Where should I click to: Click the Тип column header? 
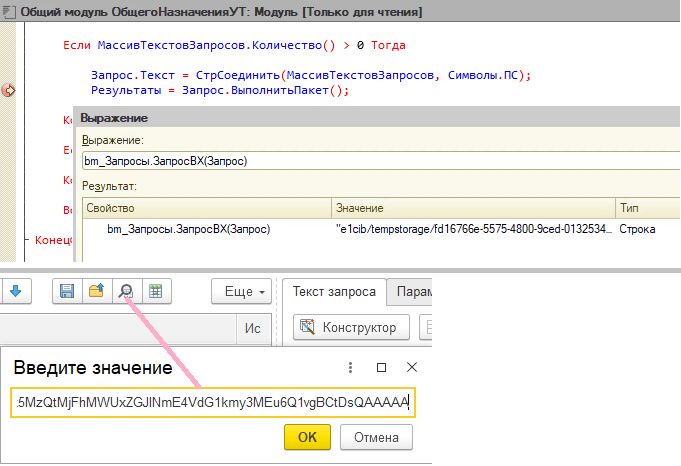(648, 208)
